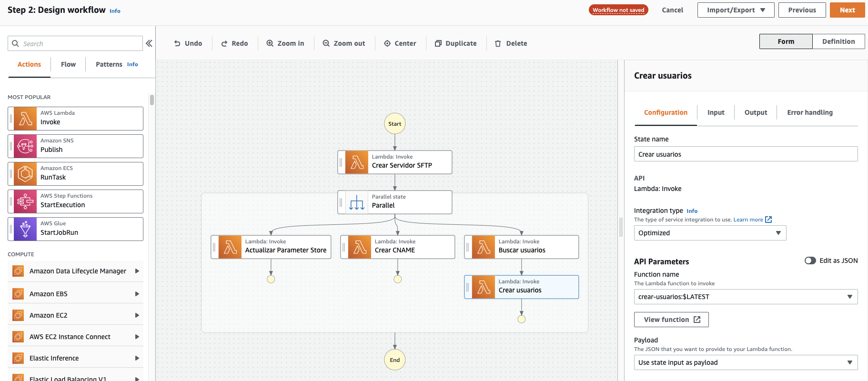Expand the Amazon EC2 actions
Image resolution: width=868 pixels, height=381 pixels.
(x=137, y=315)
